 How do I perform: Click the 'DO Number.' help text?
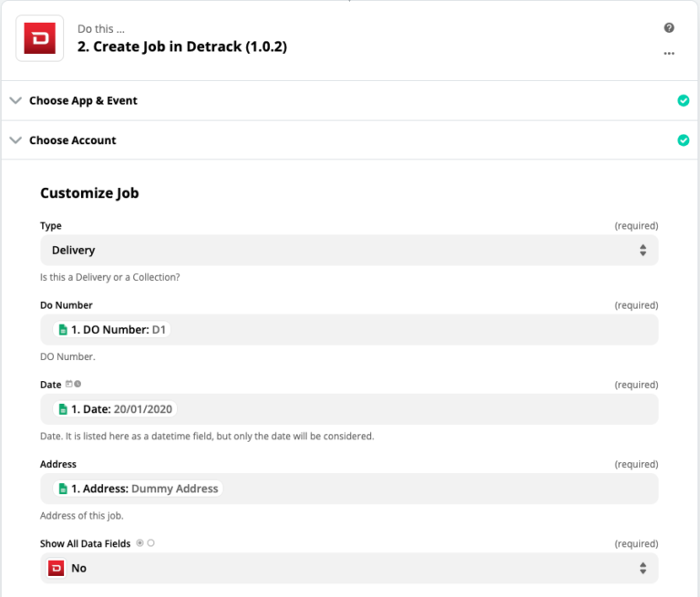tap(67, 356)
